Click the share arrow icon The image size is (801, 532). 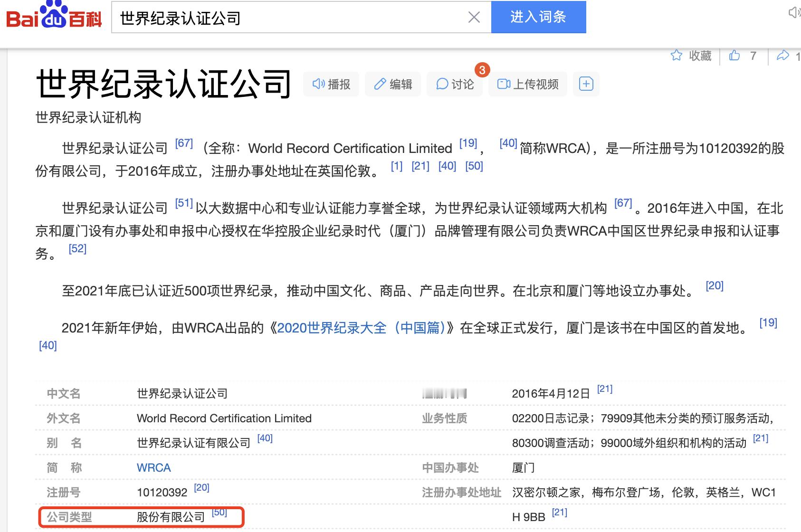click(782, 56)
